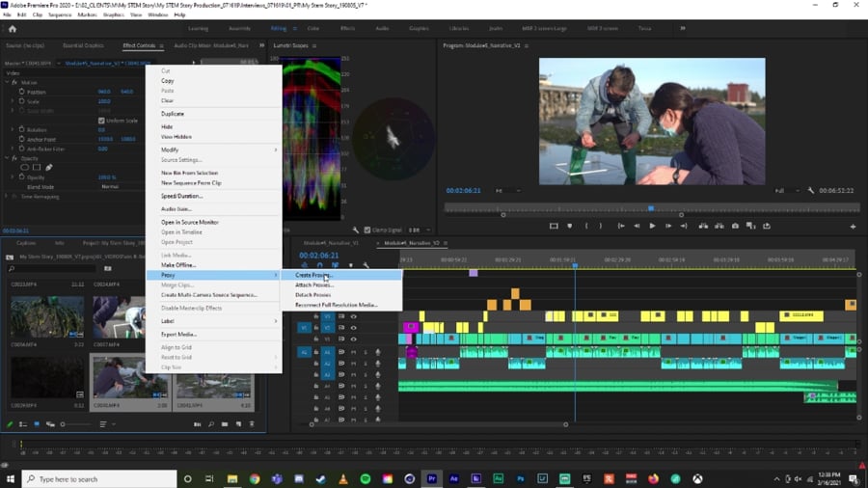Toggle eye visibility on track V2
The image size is (868, 488).
pos(354,328)
